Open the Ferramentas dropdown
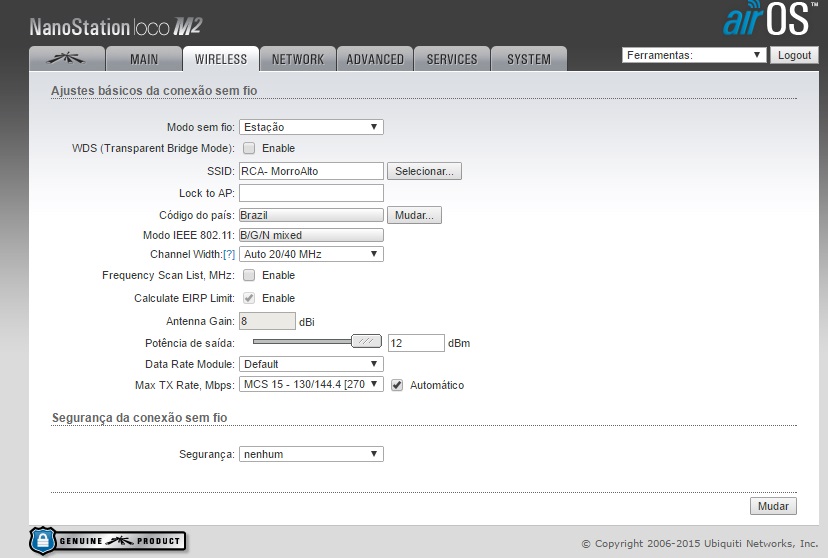This screenshot has height=558, width=828. [694, 55]
